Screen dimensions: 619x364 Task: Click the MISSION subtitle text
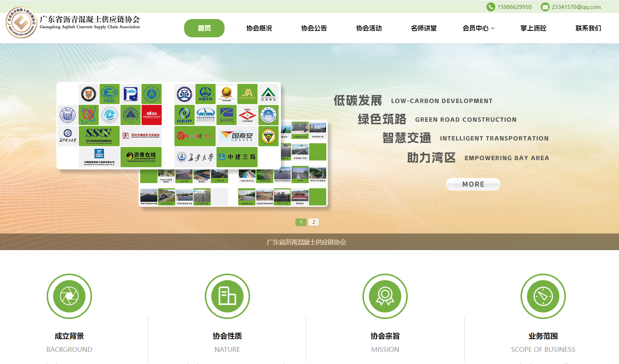coord(385,349)
